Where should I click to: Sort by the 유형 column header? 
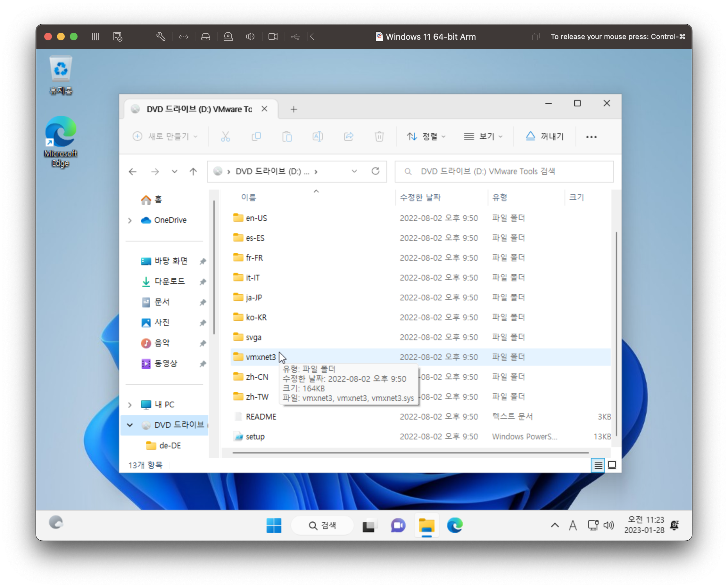pyautogui.click(x=500, y=198)
